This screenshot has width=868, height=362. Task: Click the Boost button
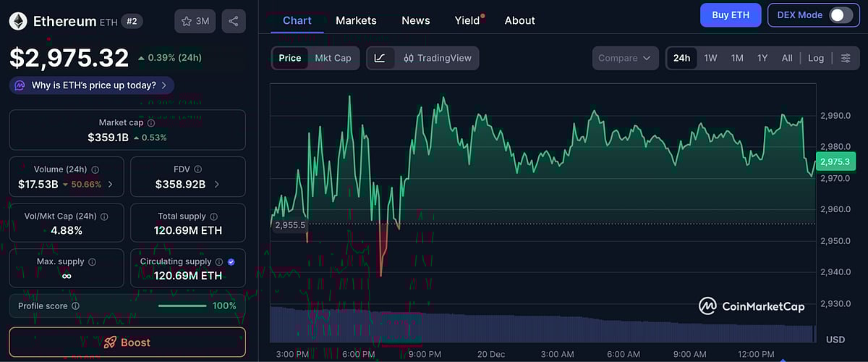tap(127, 342)
